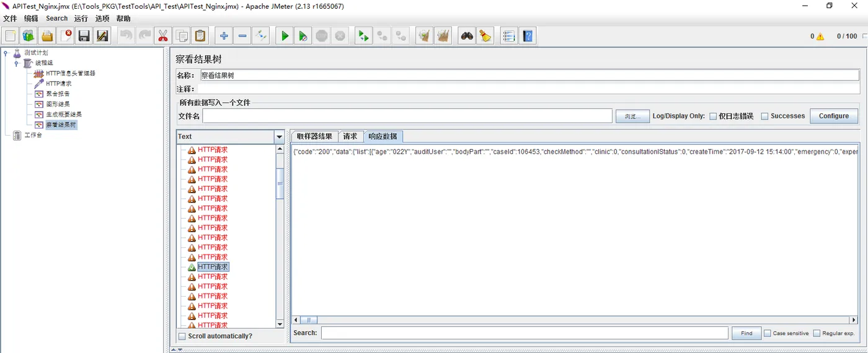868x353 pixels.
Task: Select 工作台 node in the tree
Action: (x=33, y=136)
